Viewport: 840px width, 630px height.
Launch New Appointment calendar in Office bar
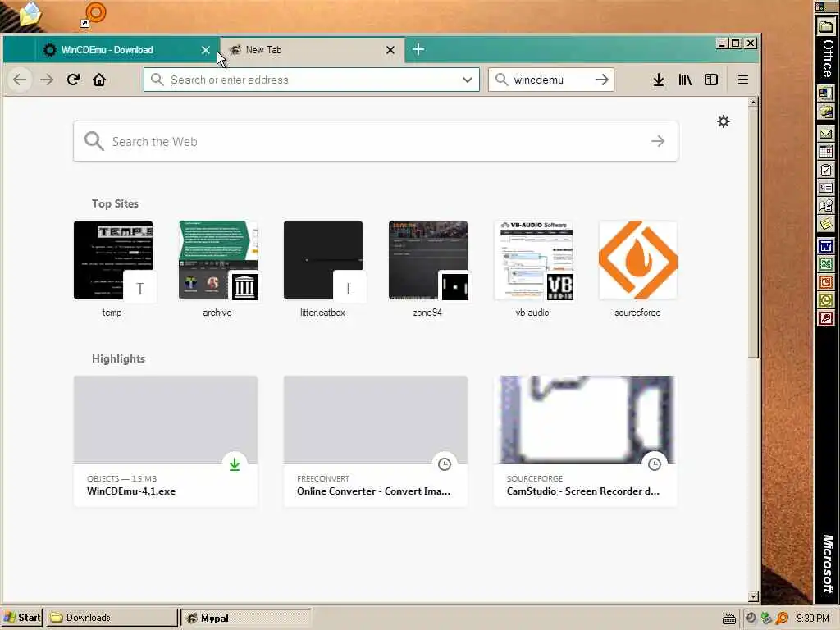click(x=826, y=152)
